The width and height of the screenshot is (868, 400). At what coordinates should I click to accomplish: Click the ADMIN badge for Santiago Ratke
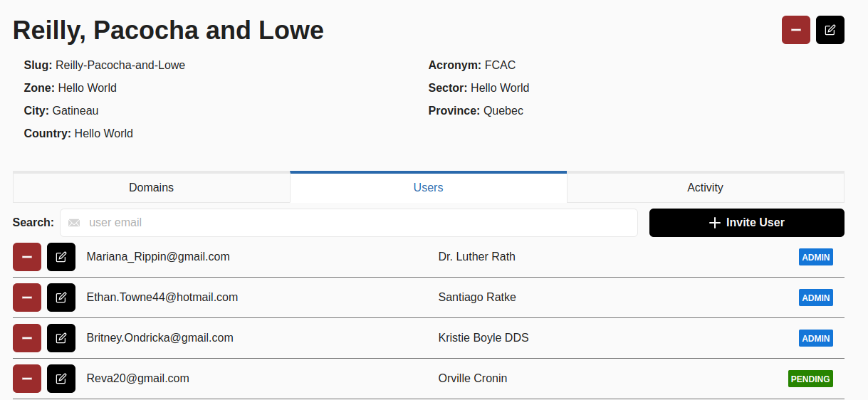816,298
